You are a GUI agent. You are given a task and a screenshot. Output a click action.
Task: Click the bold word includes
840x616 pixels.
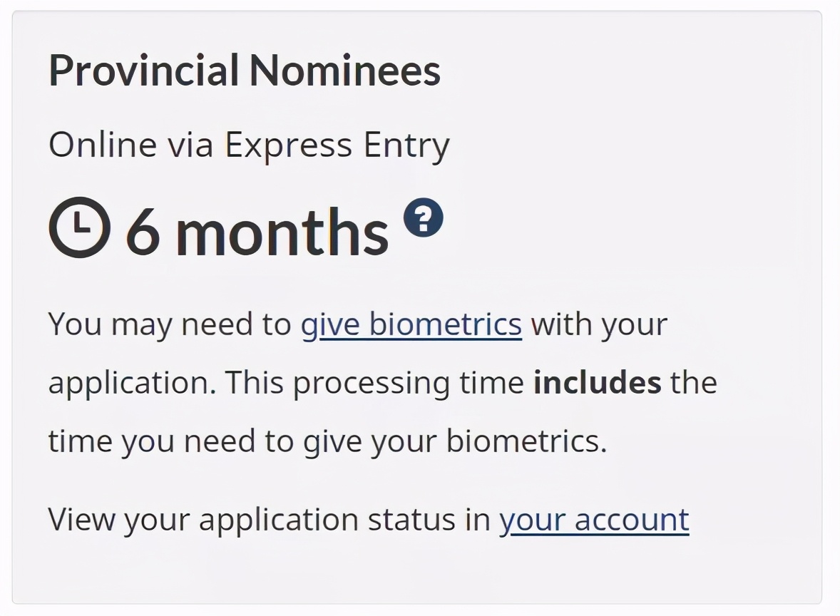(597, 383)
